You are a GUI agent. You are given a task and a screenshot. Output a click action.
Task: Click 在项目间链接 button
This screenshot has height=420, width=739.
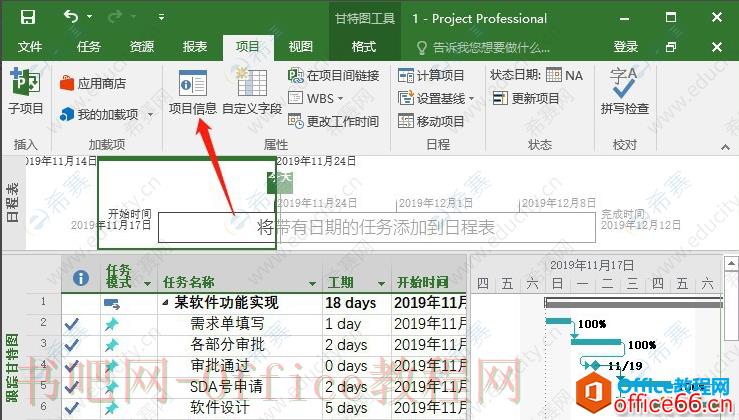pos(334,75)
